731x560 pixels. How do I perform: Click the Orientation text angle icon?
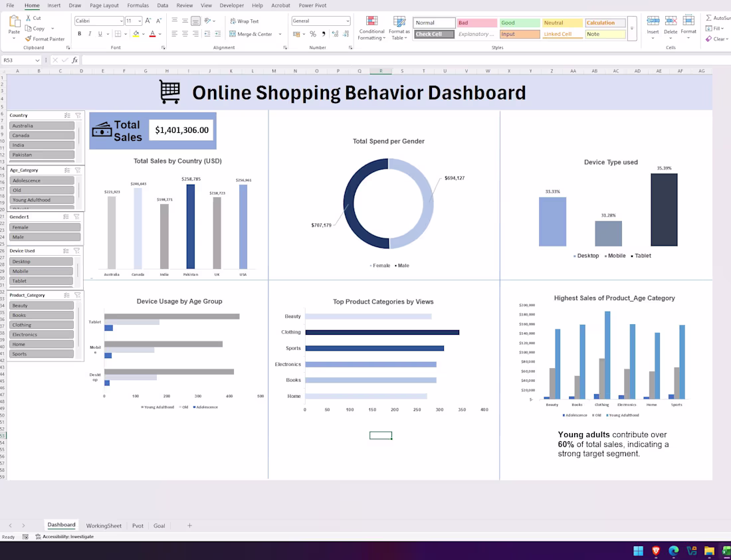(x=207, y=21)
